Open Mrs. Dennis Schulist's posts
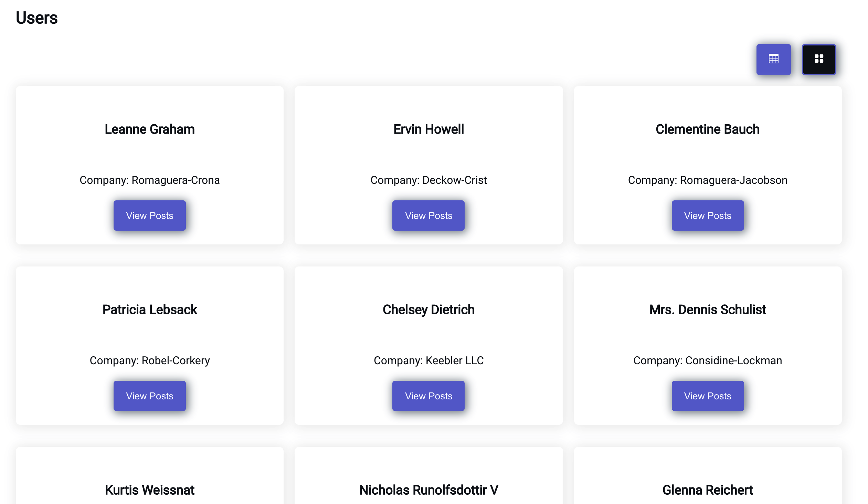Image resolution: width=868 pixels, height=504 pixels. (708, 396)
